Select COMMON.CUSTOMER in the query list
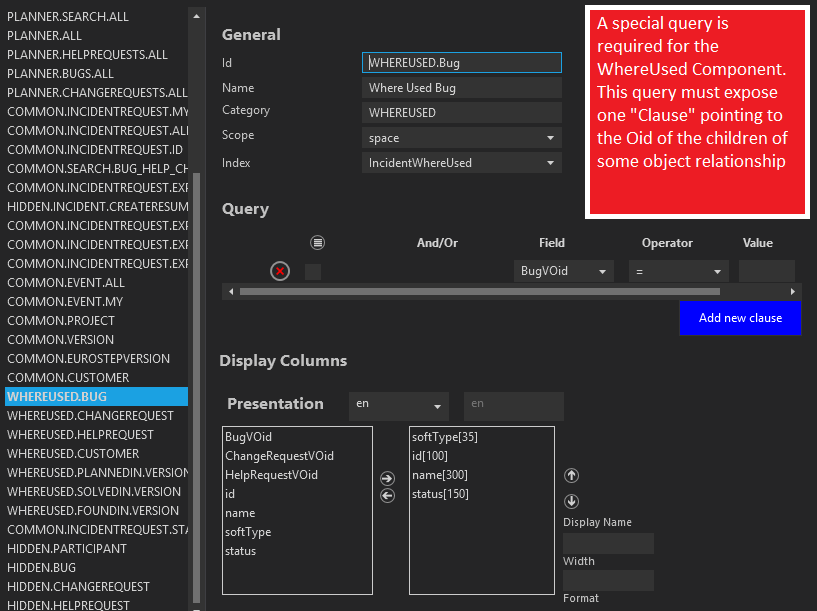This screenshot has width=817, height=611. tap(68, 378)
